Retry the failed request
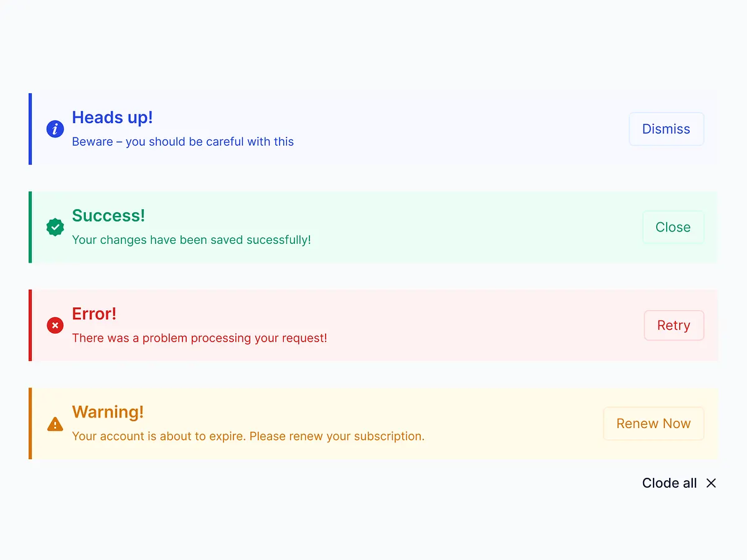The width and height of the screenshot is (747, 560). tap(674, 325)
